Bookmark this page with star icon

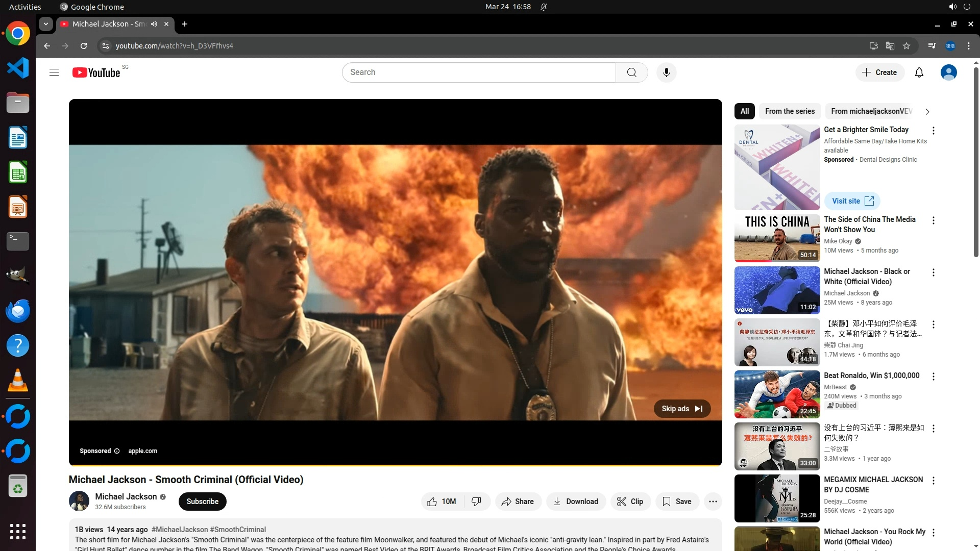tap(906, 46)
